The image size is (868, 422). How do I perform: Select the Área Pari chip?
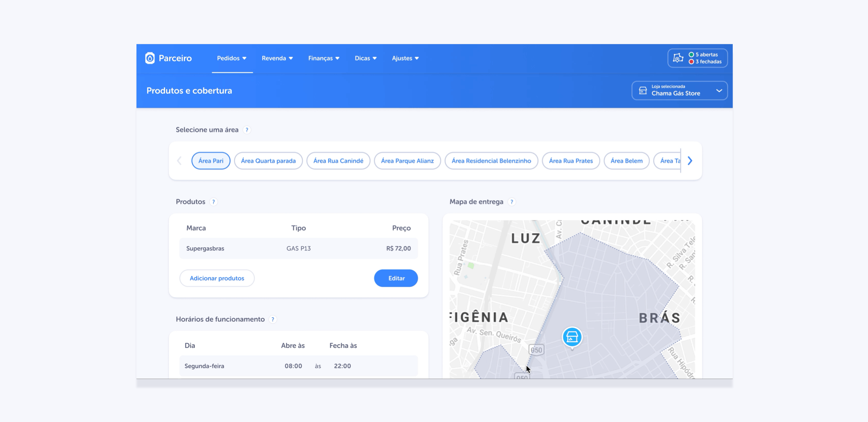[x=211, y=161]
